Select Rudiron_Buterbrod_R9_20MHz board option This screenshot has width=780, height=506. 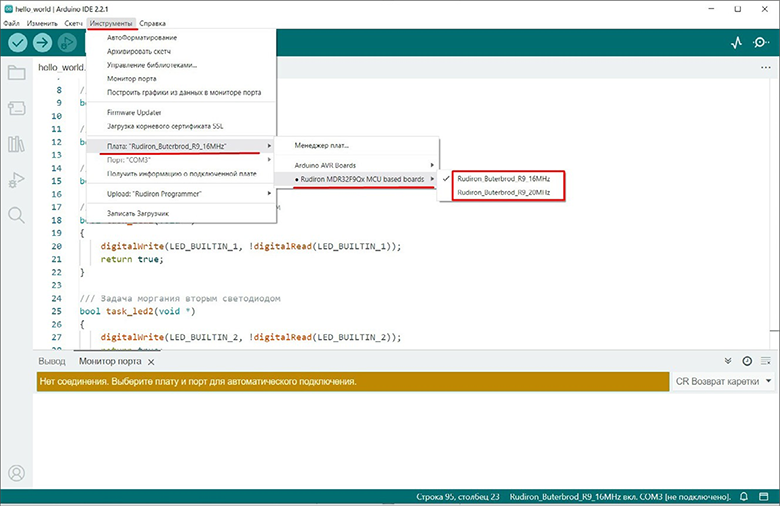coord(503,193)
